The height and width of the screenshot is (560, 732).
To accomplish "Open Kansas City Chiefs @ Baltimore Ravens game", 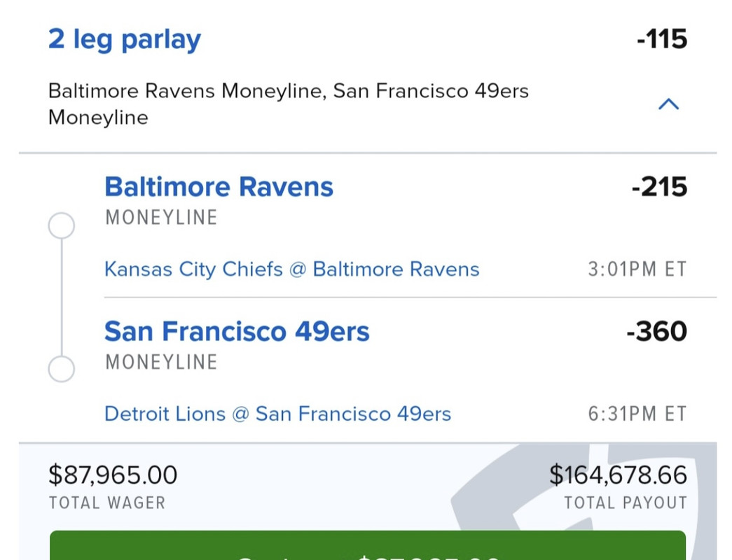I will [292, 269].
